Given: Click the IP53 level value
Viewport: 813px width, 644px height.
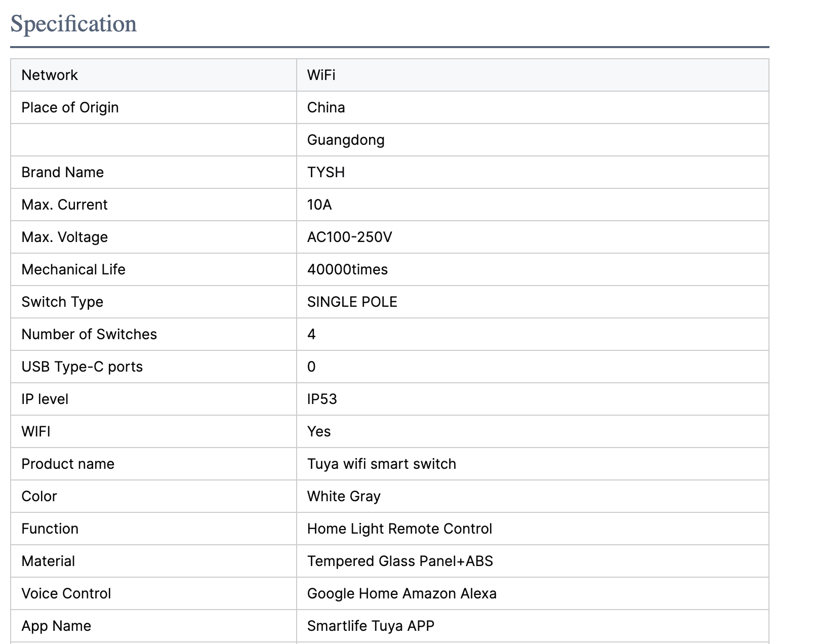Looking at the screenshot, I should tap(322, 399).
